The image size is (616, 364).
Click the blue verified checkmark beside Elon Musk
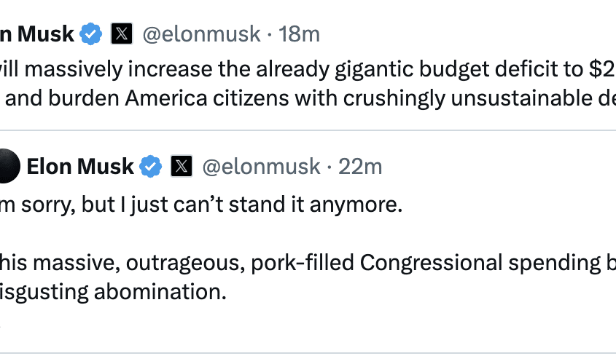151,167
